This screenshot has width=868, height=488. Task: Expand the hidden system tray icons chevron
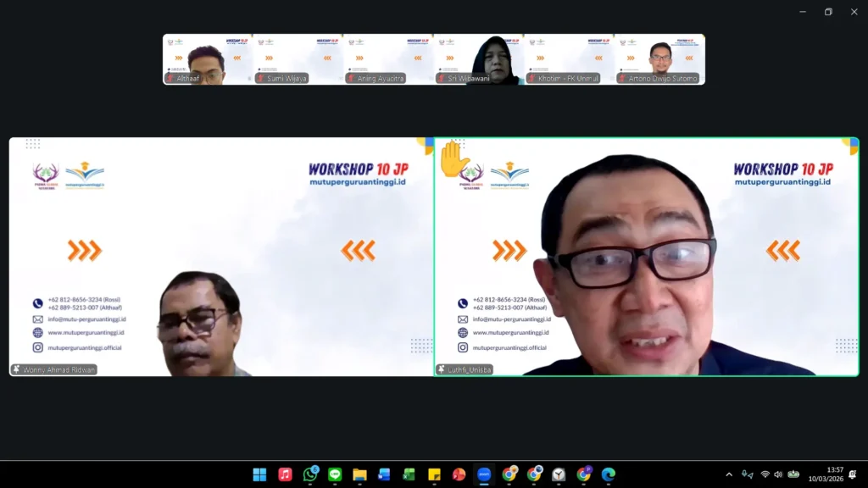[x=729, y=474]
